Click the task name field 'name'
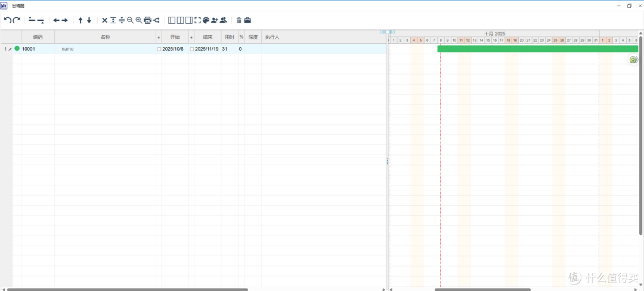The width and height of the screenshot is (644, 291). (x=105, y=49)
